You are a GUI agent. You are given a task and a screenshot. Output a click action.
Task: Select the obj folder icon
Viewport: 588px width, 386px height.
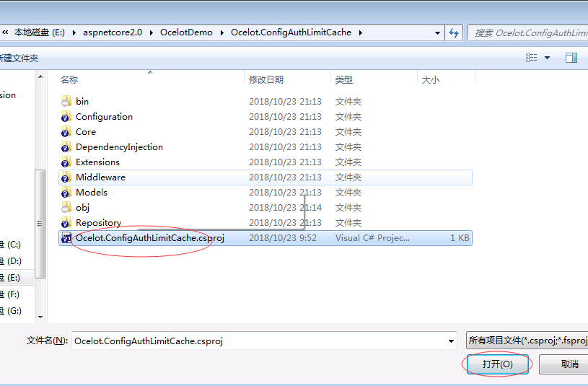(x=66, y=208)
